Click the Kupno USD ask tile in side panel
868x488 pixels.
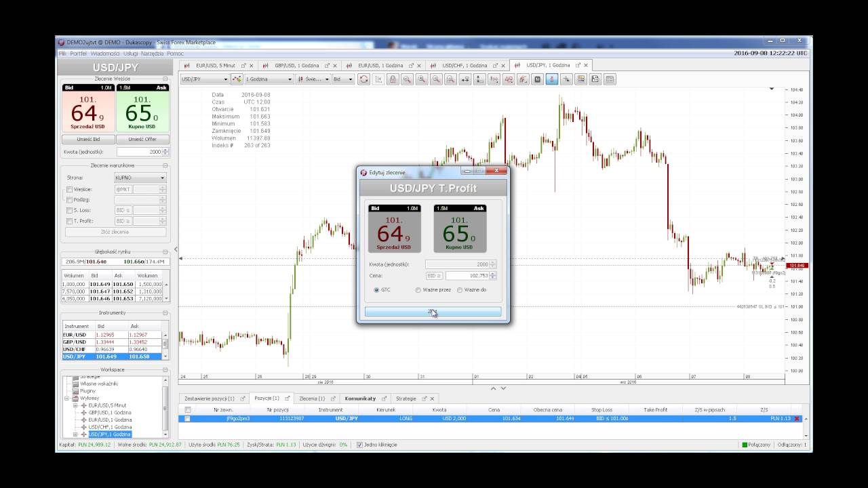coord(142,108)
